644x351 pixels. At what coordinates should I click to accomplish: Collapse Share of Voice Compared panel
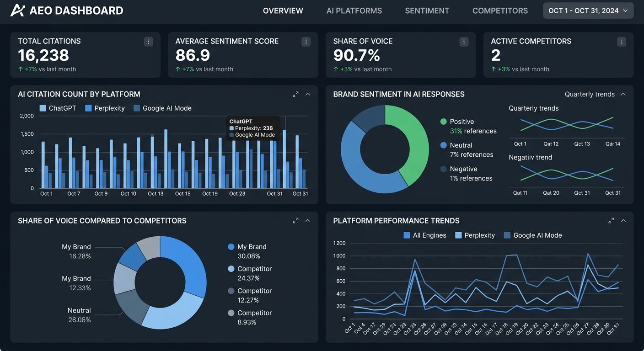coord(308,221)
